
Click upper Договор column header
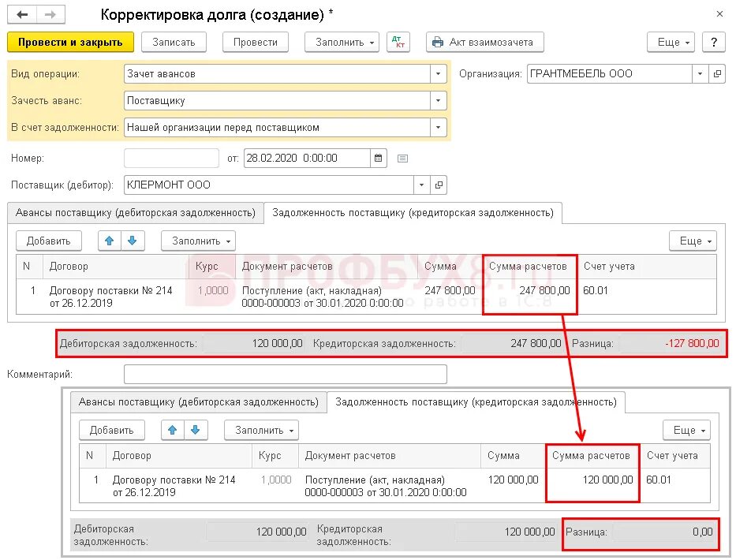[116, 266]
